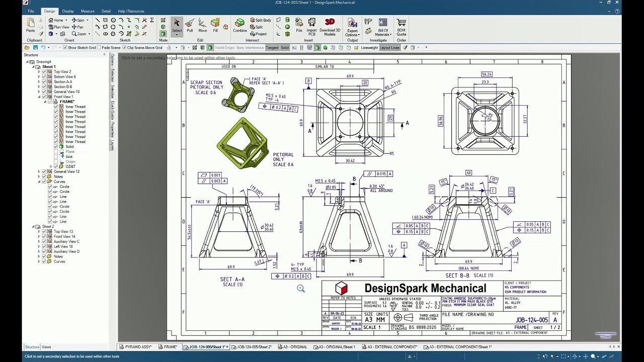Select the Circle sketch tool

click(x=113, y=21)
